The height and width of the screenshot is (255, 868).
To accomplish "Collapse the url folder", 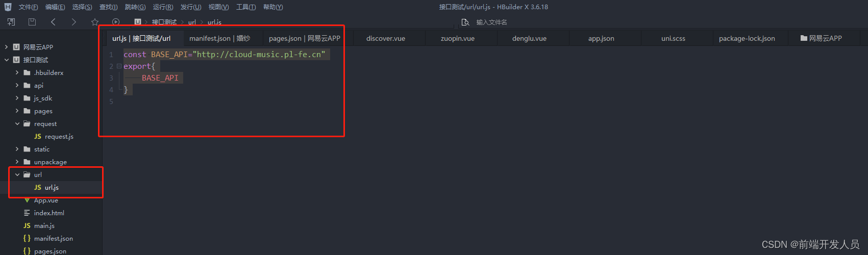I will 17,175.
